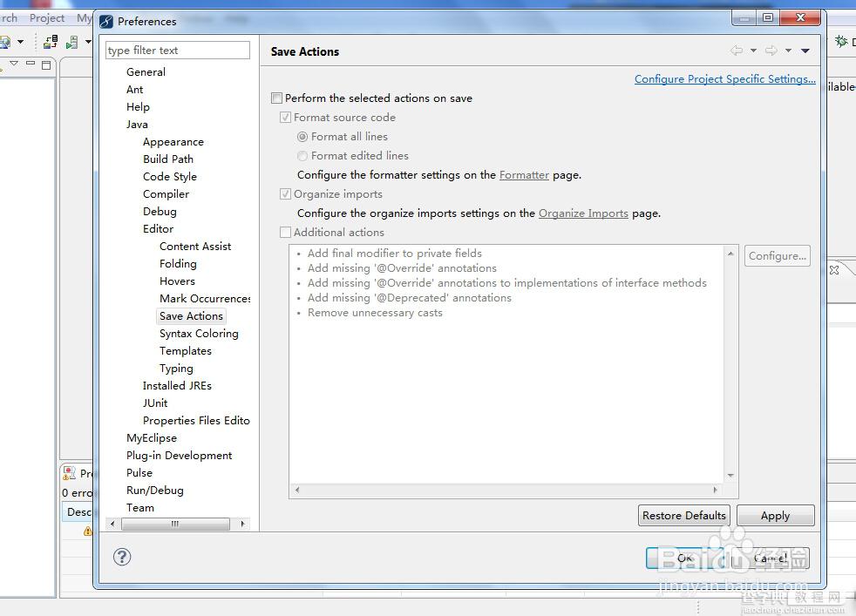This screenshot has width=856, height=616.
Task: Click the toolbar icon left of Project panel arrow
Action: 5,42
